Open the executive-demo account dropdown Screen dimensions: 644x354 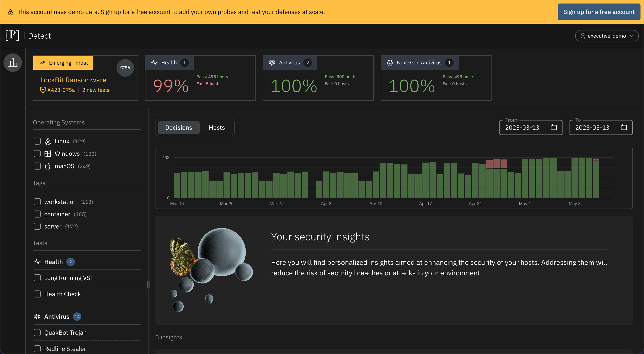[x=607, y=36]
